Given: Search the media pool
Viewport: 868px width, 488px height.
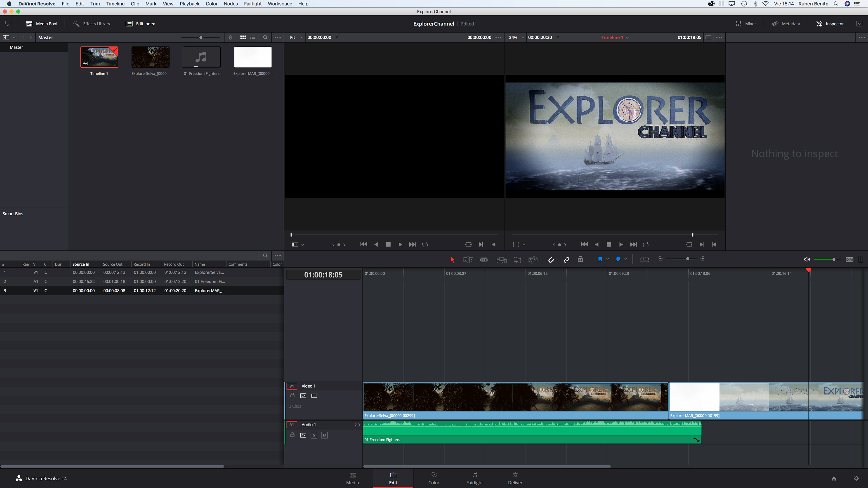Looking at the screenshot, I should [x=265, y=37].
